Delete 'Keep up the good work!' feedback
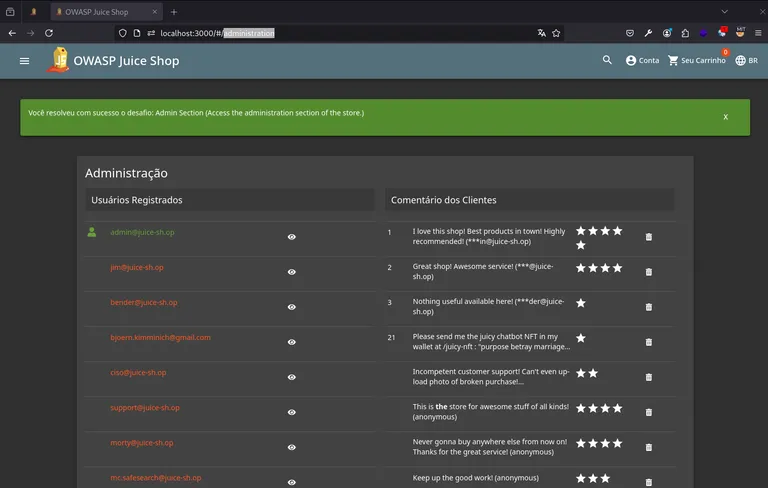 (x=648, y=482)
